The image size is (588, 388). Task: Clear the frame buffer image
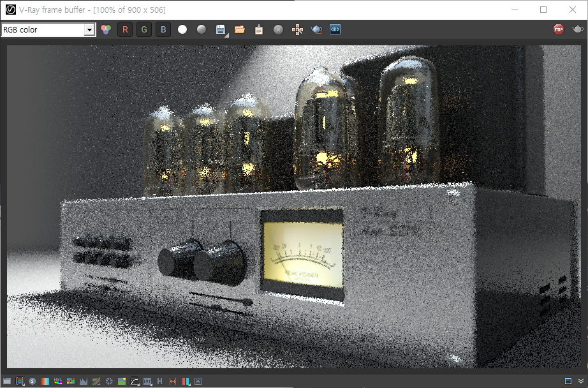(x=278, y=29)
